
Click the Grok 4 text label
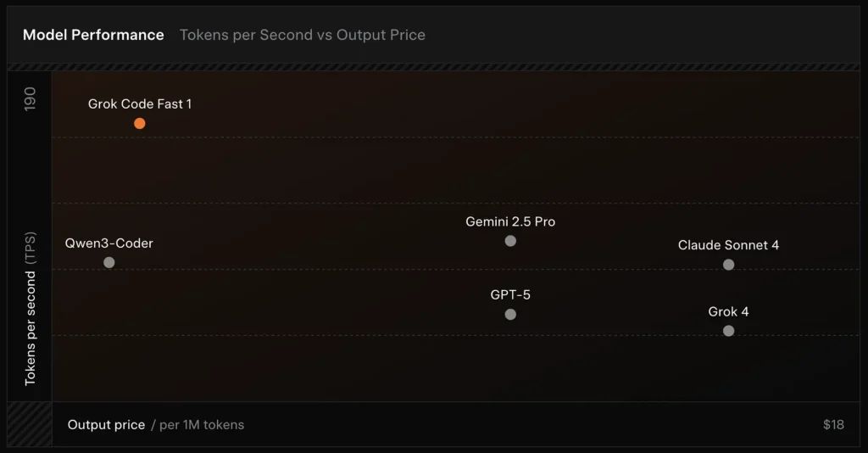728,312
